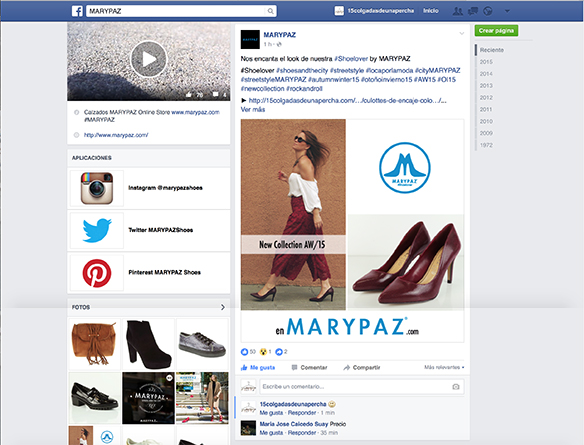Image resolution: width=584 pixels, height=445 pixels.
Task: Click the #Shoelover hashtag in first line
Action: [351, 59]
